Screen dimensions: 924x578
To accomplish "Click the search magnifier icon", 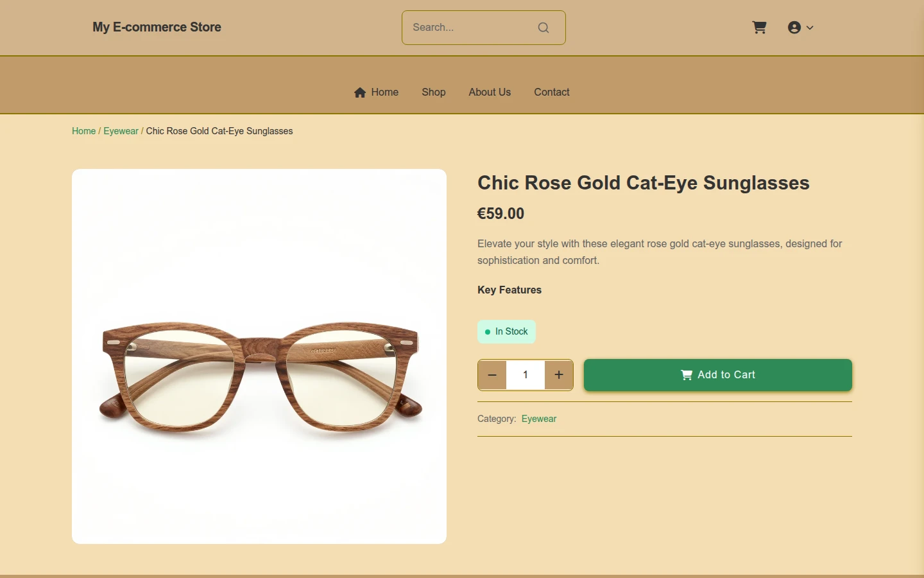I will coord(543,28).
